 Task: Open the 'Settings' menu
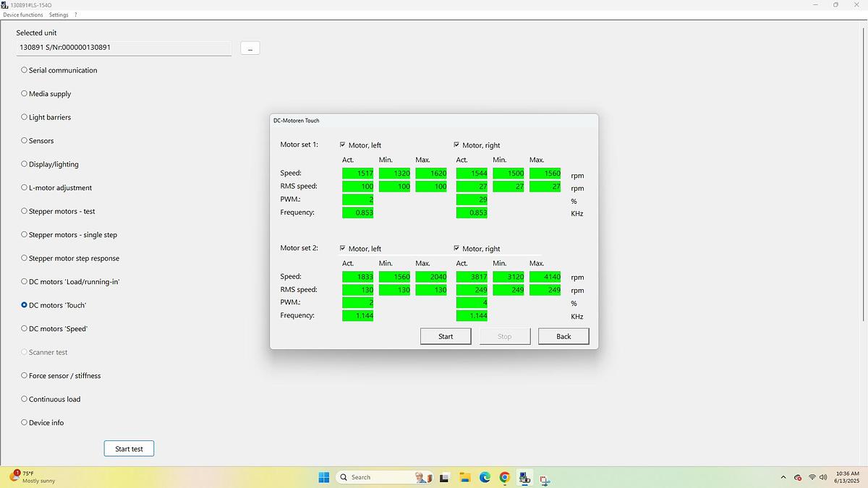[x=59, y=14]
